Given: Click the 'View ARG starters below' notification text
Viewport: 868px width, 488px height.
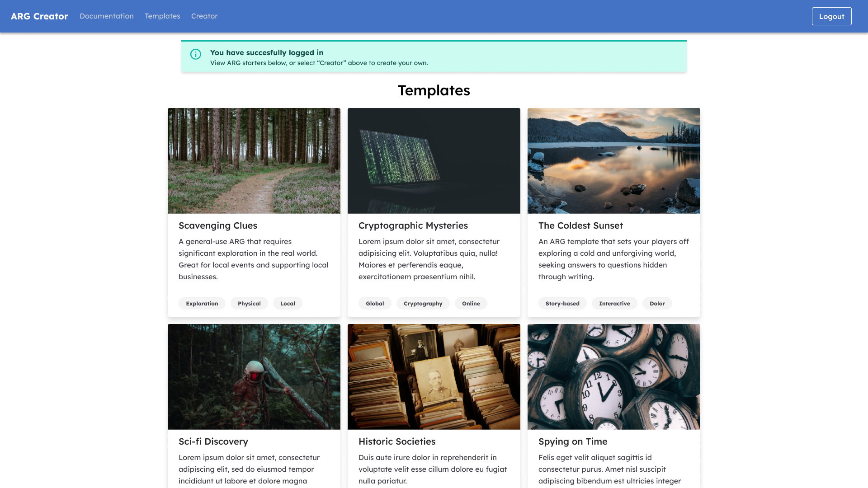Looking at the screenshot, I should 319,63.
